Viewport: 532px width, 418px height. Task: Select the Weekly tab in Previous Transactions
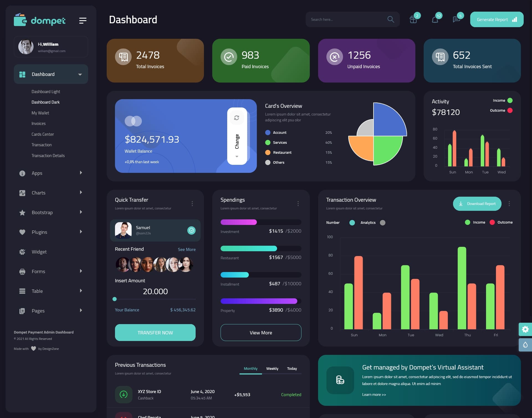(272, 368)
